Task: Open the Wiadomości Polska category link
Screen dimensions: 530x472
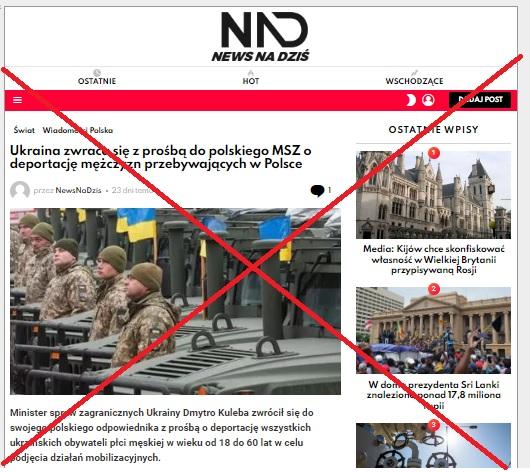Action: coord(78,130)
